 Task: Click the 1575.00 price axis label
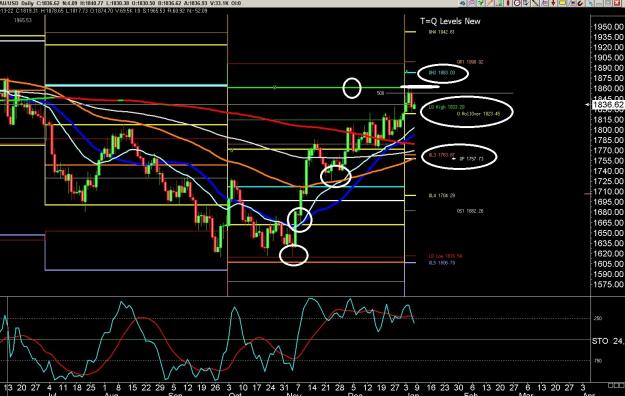[608, 284]
